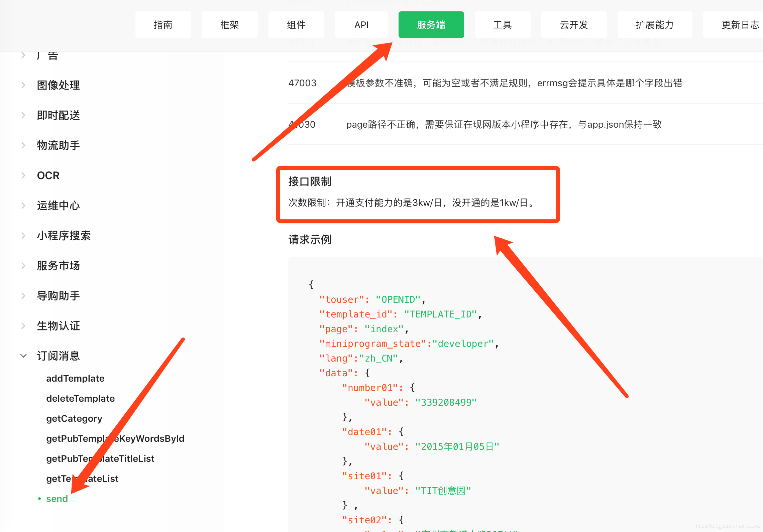This screenshot has width=763, height=532.
Task: Click the 小程序搜索 chevron icon
Action: pos(23,236)
